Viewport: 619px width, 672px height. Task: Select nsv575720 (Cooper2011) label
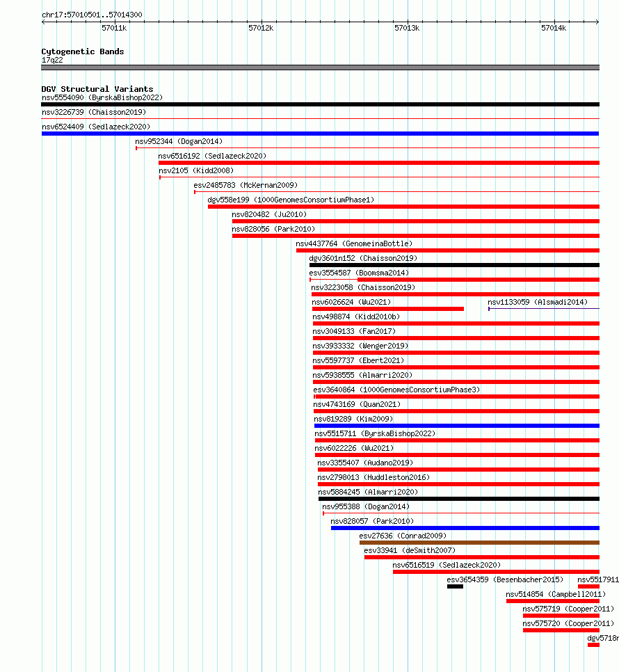pyautogui.click(x=568, y=623)
